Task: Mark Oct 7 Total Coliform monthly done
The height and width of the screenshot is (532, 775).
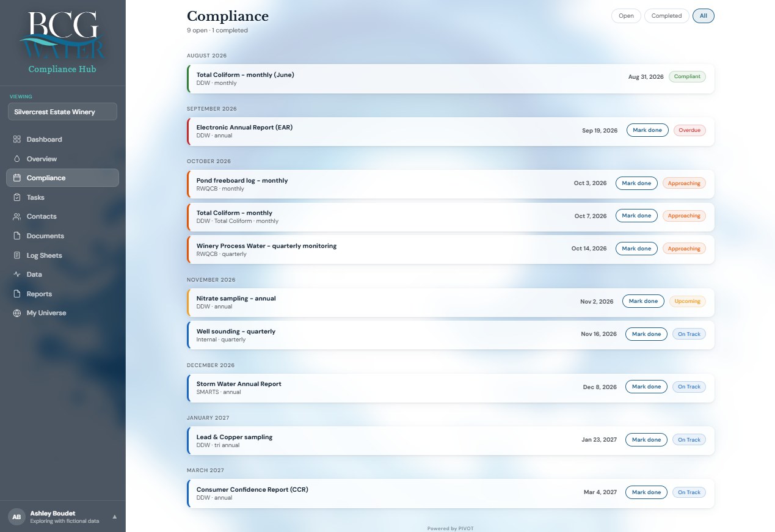Action: pos(636,216)
